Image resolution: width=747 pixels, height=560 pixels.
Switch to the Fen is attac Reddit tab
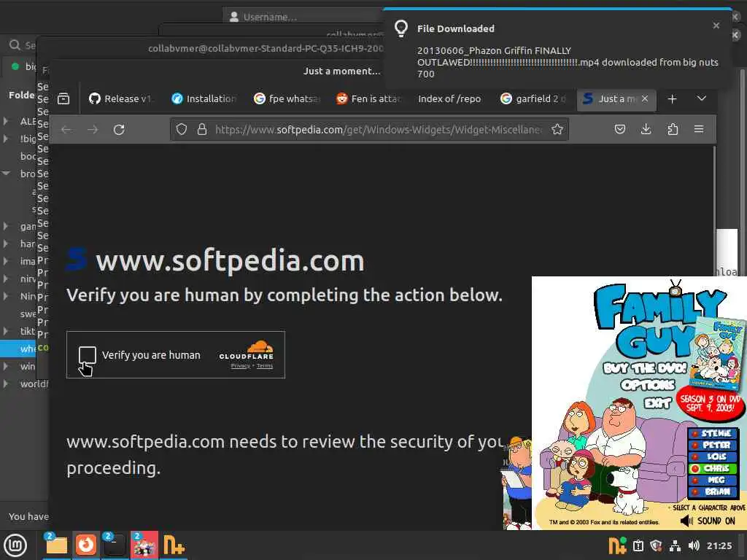click(x=368, y=99)
